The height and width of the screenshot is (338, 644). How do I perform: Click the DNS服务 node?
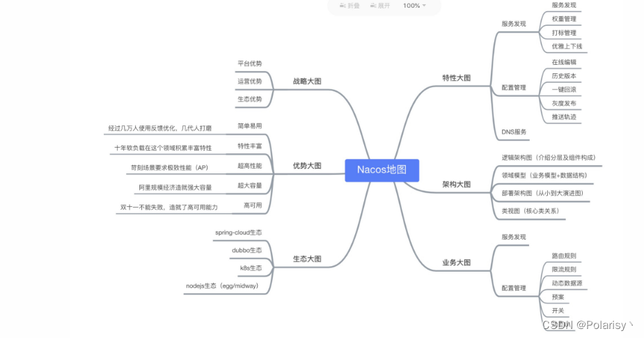(x=514, y=132)
